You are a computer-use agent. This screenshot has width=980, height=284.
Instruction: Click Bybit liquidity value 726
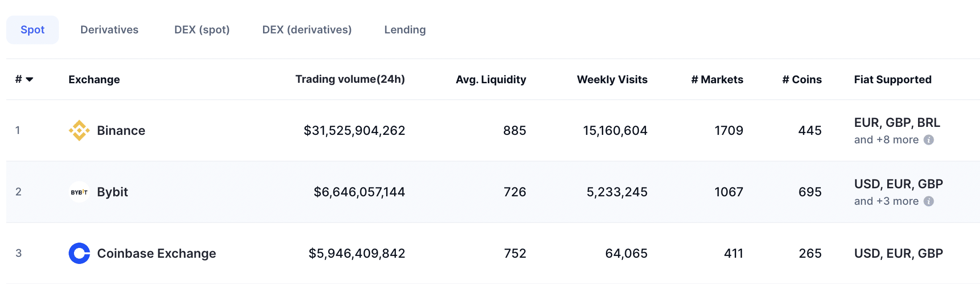click(x=515, y=192)
